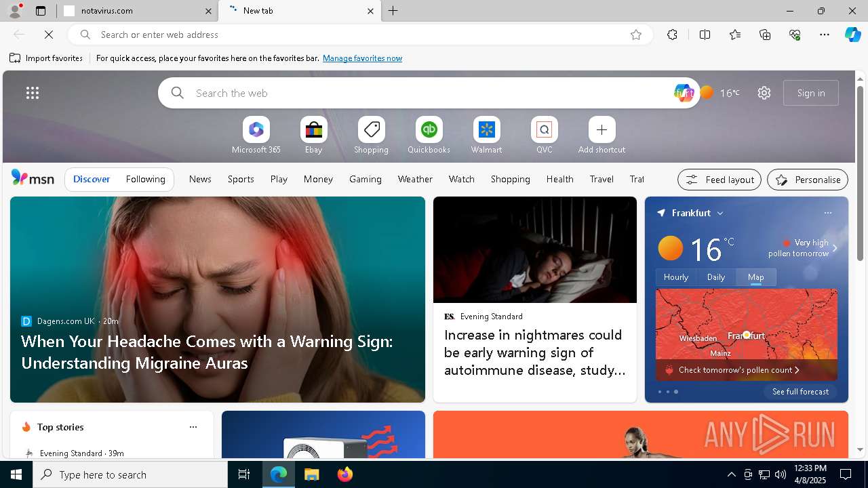
Task: Open the apps grid launcher
Action: point(33,93)
